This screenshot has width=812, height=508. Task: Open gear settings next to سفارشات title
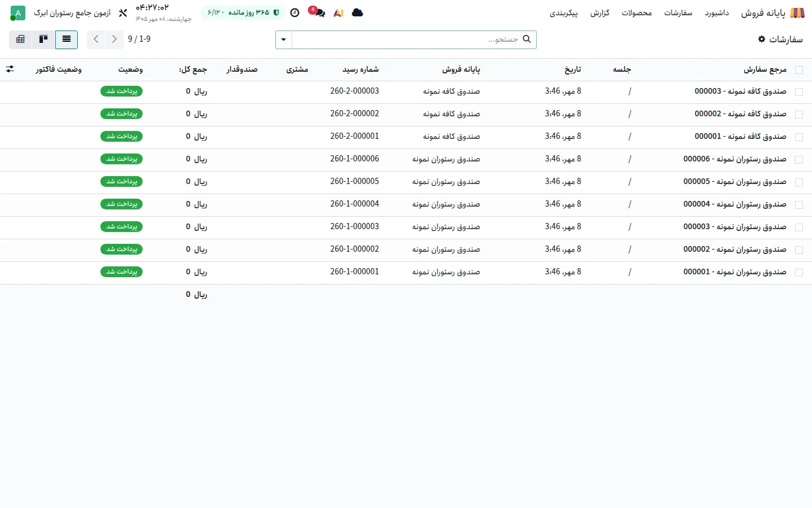(x=762, y=39)
